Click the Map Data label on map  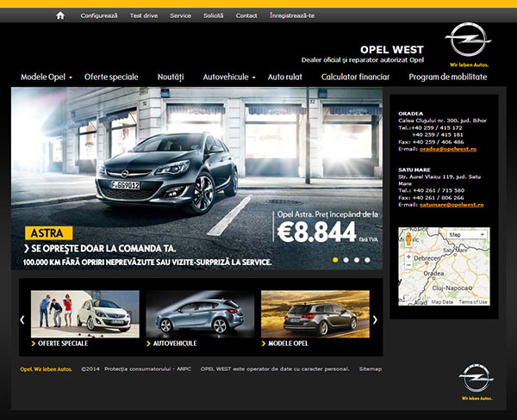click(442, 302)
